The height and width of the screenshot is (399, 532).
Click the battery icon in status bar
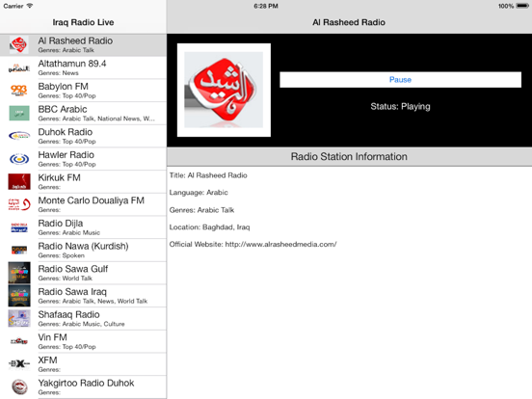point(522,6)
